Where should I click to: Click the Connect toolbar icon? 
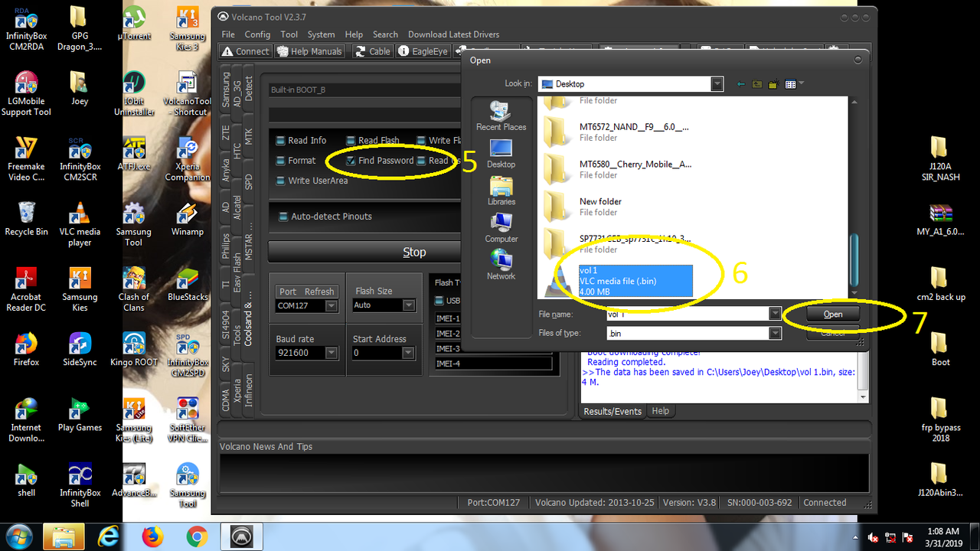click(x=245, y=51)
